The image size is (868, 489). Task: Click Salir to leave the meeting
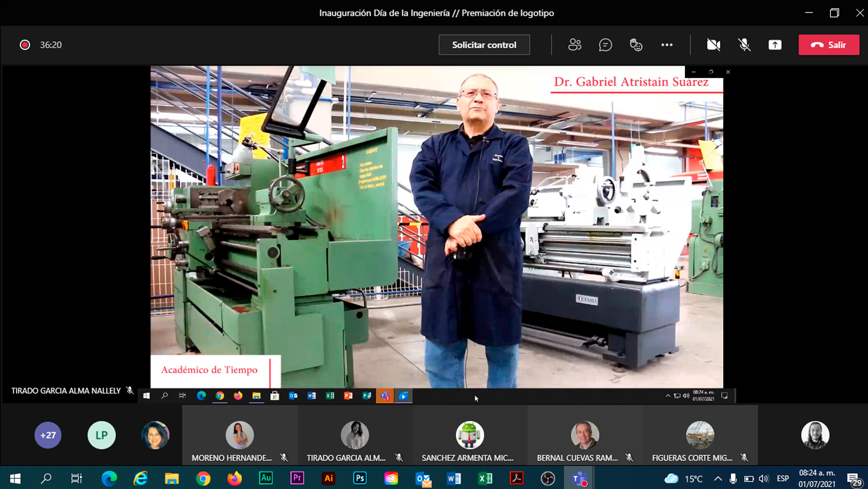(x=829, y=45)
